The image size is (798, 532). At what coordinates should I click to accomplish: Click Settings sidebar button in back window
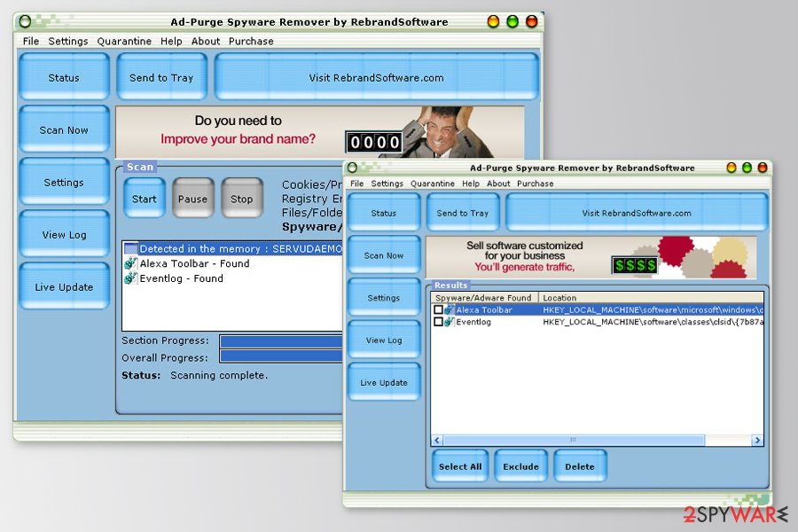[64, 182]
